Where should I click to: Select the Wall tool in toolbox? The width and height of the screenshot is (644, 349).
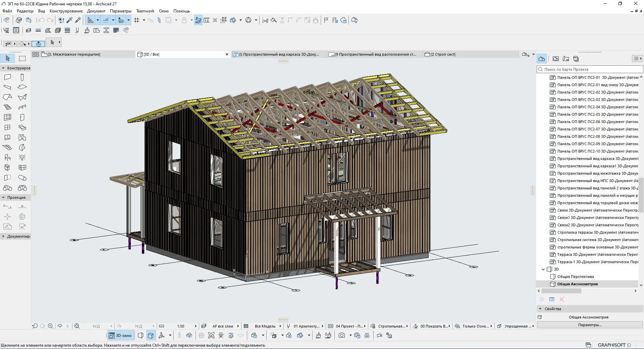pyautogui.click(x=7, y=77)
